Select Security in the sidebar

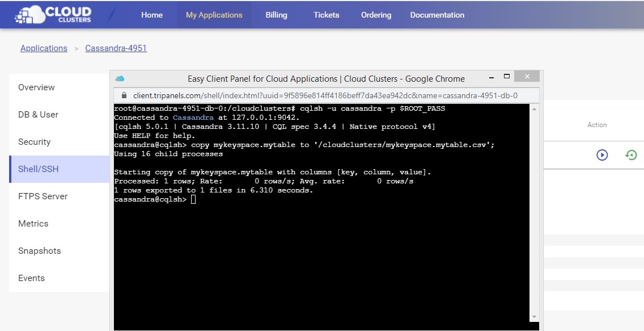(x=59, y=142)
